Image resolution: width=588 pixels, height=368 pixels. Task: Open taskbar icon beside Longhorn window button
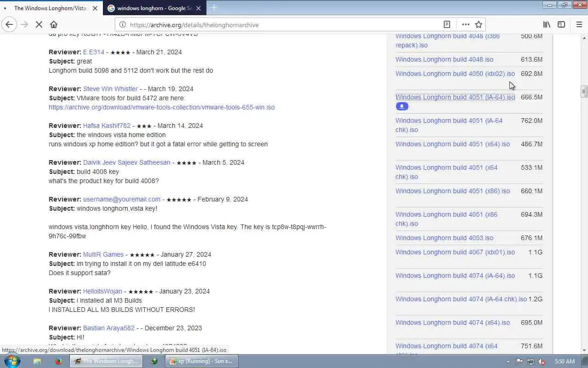[x=154, y=361]
